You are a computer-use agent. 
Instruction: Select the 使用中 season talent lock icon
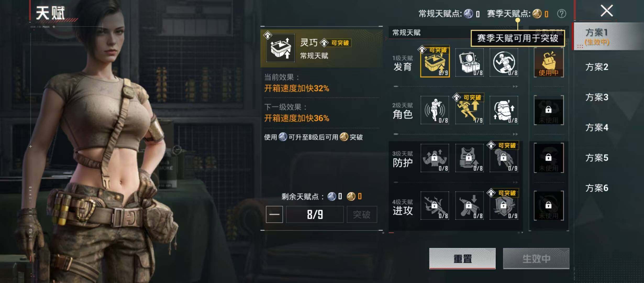click(x=549, y=63)
